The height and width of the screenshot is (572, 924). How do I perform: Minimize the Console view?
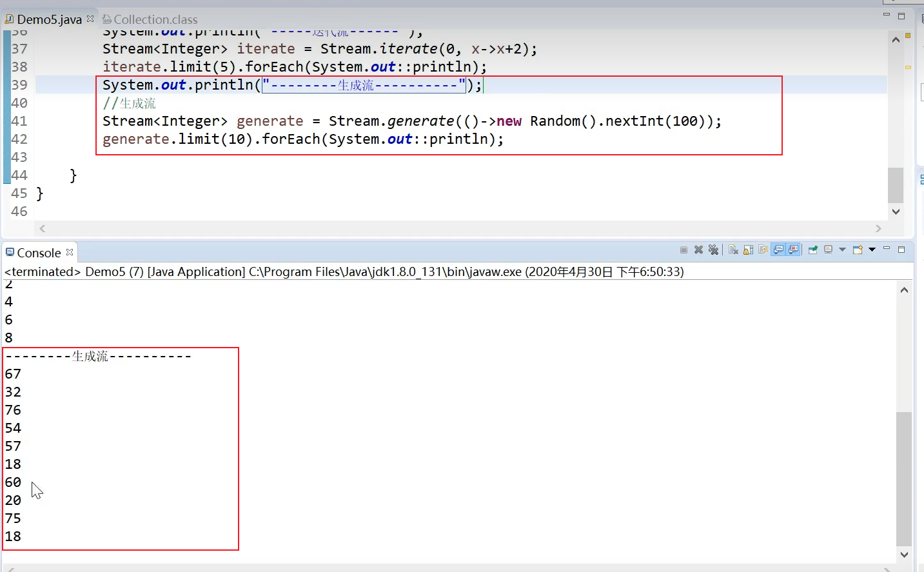[887, 249]
